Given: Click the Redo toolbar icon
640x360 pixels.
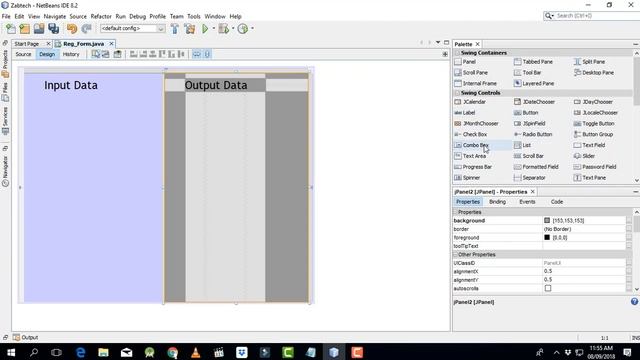Looking at the screenshot, I should click(86, 29).
